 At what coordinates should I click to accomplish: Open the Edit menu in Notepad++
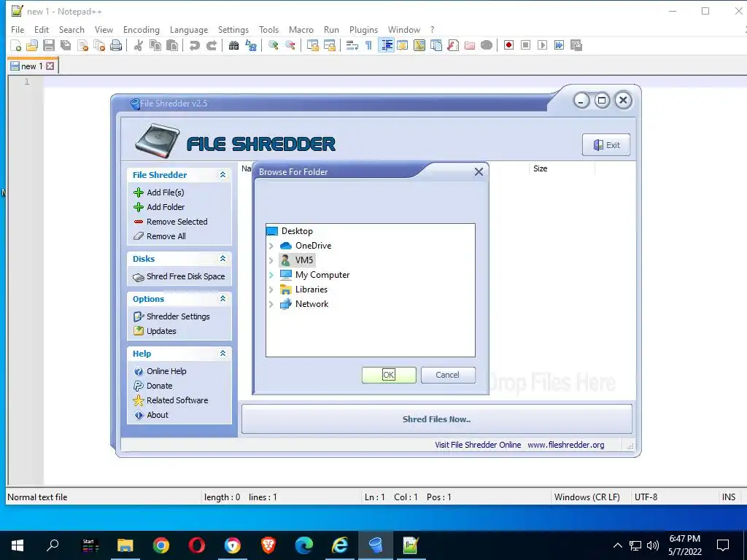[x=42, y=29]
